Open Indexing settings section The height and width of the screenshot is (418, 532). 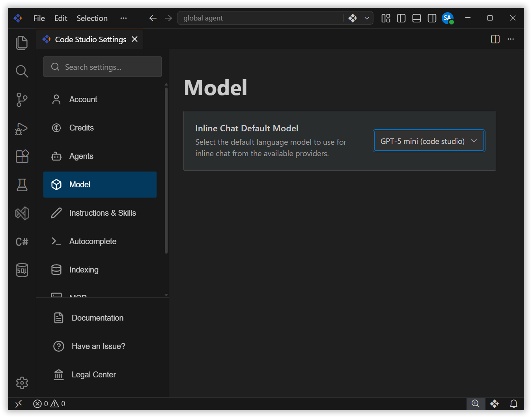tap(100, 270)
